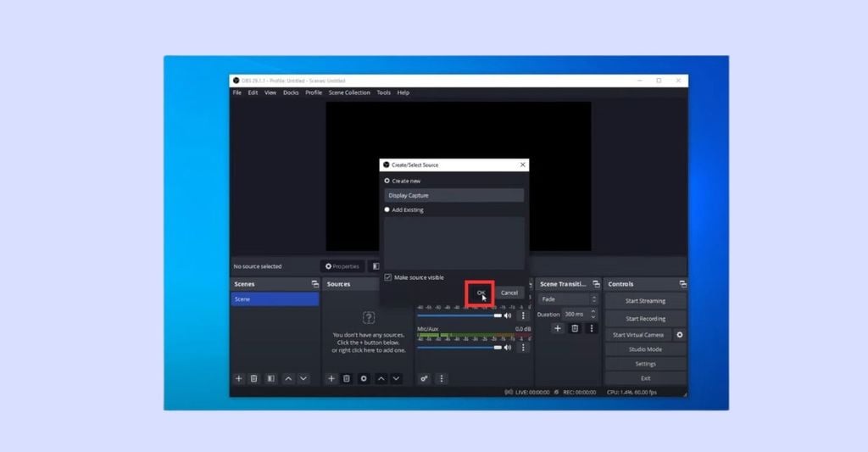Remove transition with Scene Transitions trash icon
The height and width of the screenshot is (452, 868).
tap(575, 328)
